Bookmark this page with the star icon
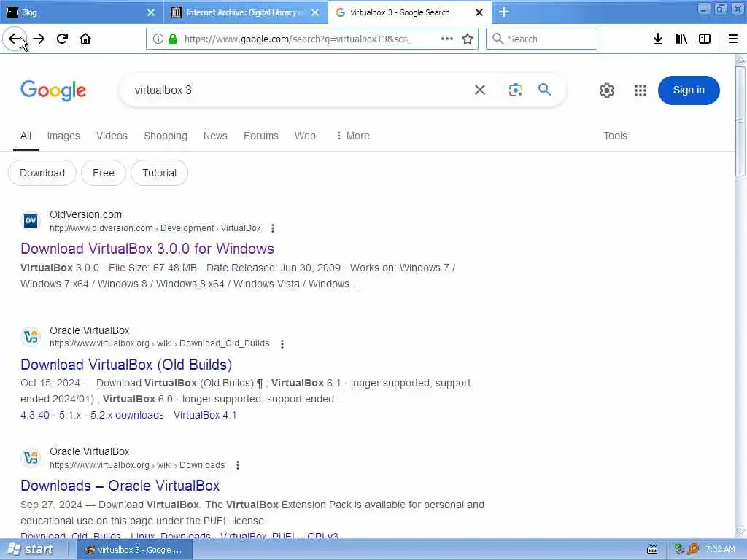Viewport: 747px width, 560px height. coord(468,39)
